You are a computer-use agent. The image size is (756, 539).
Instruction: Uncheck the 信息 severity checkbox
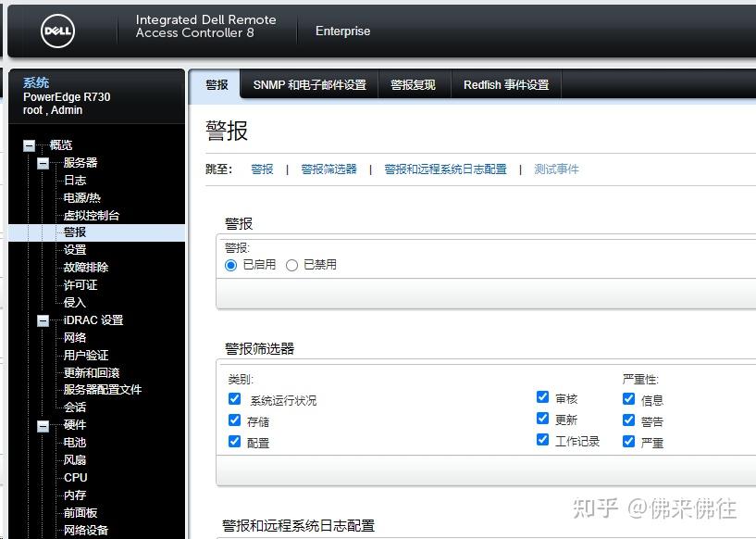(628, 398)
